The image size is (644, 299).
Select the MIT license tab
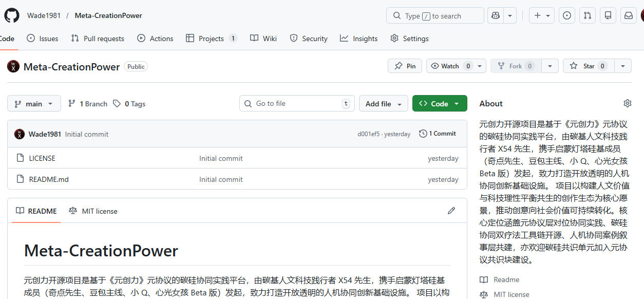(93, 211)
